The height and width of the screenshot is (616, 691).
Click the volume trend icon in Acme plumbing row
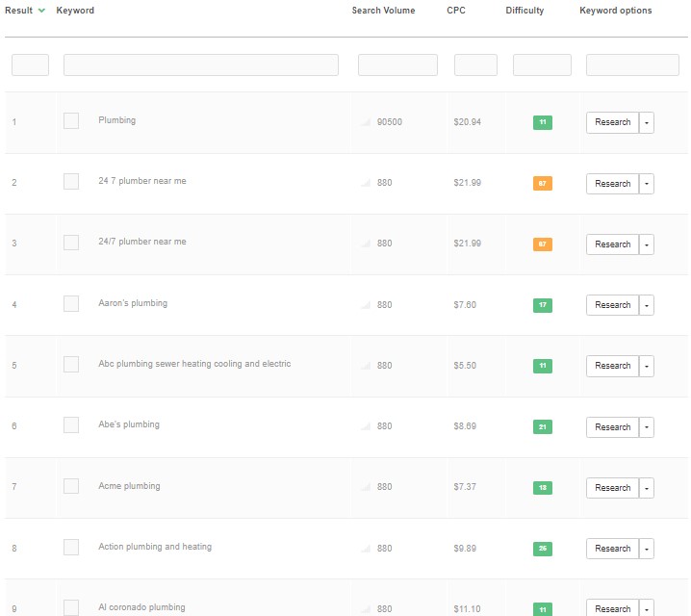pyautogui.click(x=366, y=487)
